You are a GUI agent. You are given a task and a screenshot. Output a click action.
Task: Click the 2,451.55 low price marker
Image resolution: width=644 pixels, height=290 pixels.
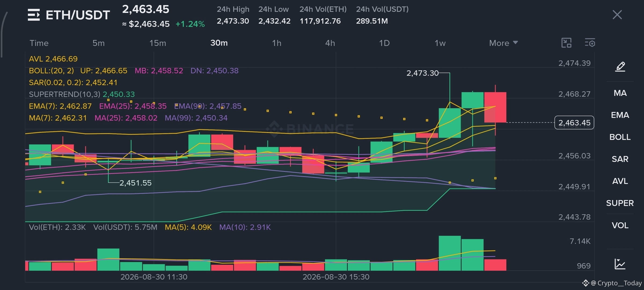[136, 183]
